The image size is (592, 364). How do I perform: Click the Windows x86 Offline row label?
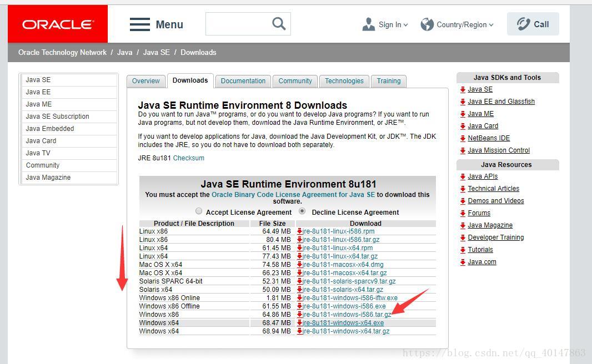pos(169,306)
